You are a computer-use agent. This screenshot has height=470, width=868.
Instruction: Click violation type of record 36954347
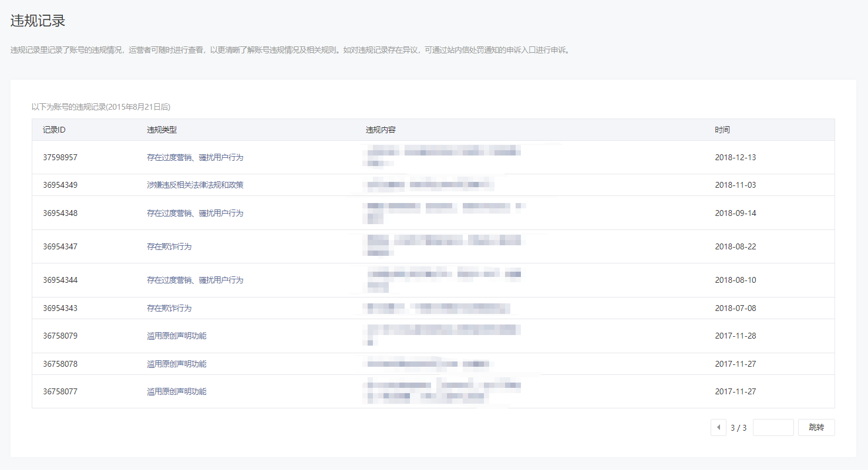click(169, 246)
